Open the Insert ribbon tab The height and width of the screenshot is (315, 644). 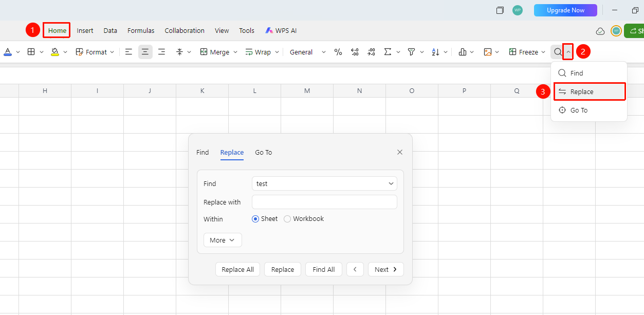(85, 30)
